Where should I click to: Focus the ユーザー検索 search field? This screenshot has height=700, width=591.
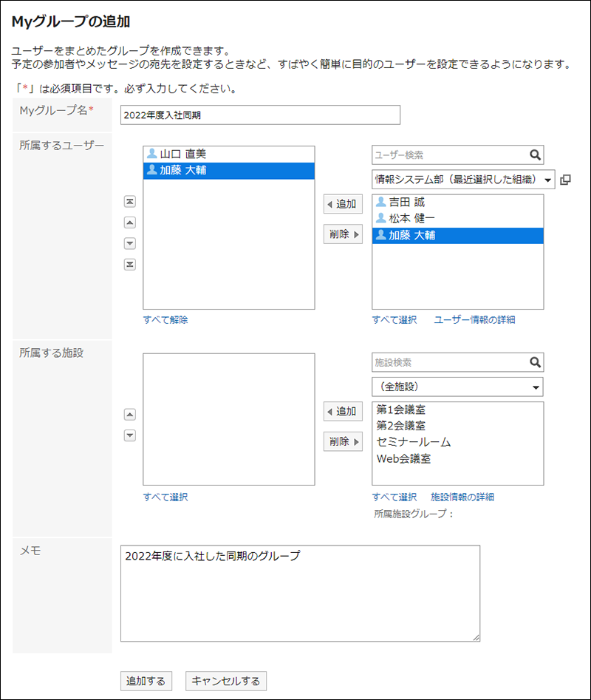pos(450,155)
